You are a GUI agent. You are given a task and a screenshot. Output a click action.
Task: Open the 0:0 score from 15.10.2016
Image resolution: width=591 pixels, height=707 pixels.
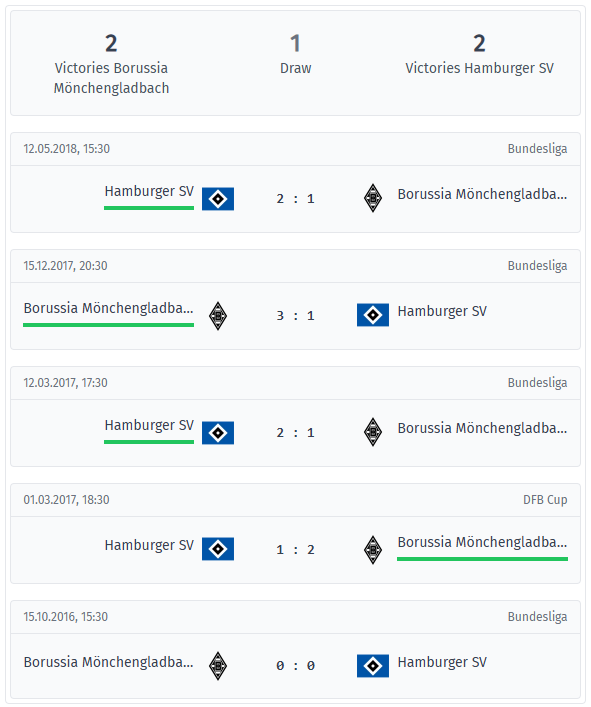pos(295,666)
